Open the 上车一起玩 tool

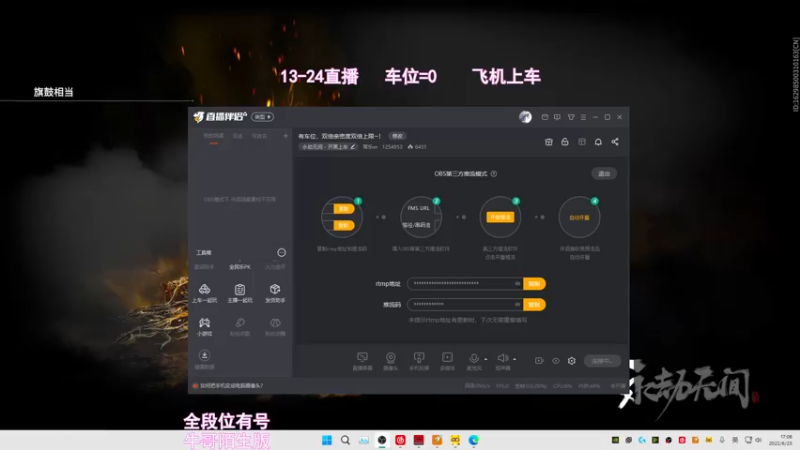click(x=204, y=293)
